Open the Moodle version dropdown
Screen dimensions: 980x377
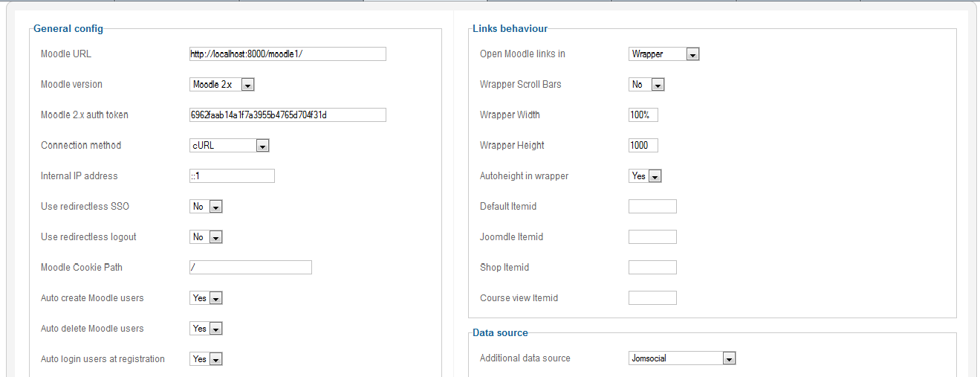(222, 85)
